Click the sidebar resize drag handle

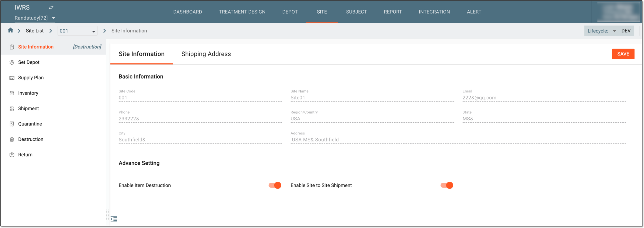point(107,215)
